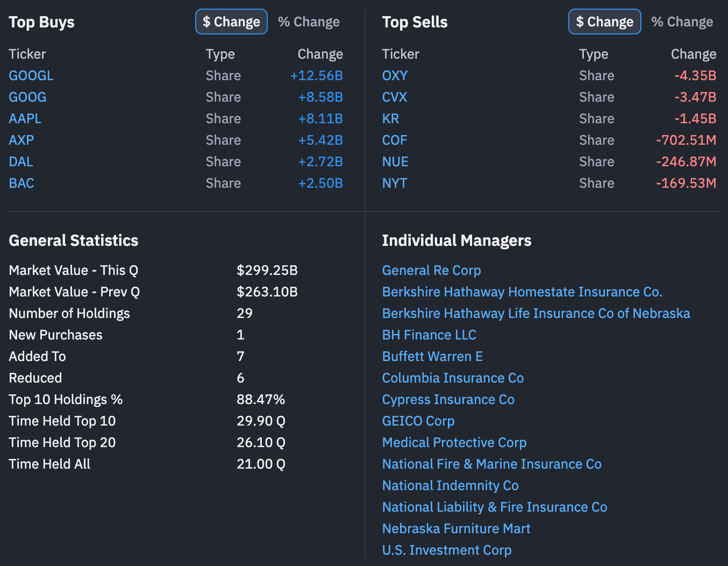This screenshot has height=566, width=728.
Task: View the NUE ticker page
Action: click(x=396, y=161)
